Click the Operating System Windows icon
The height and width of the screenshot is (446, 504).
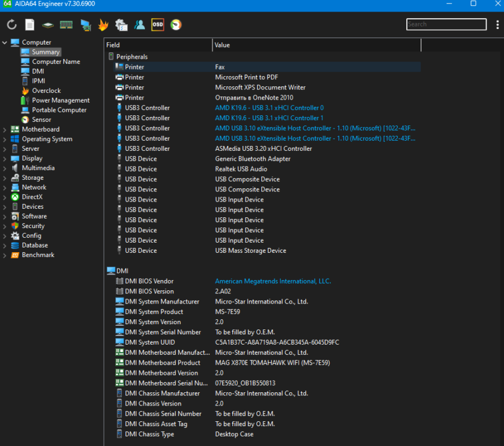(x=15, y=139)
